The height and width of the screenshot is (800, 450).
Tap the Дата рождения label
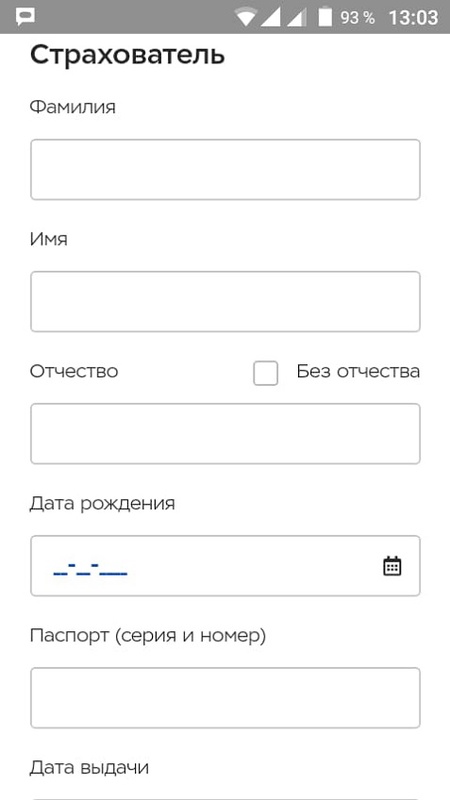click(102, 504)
